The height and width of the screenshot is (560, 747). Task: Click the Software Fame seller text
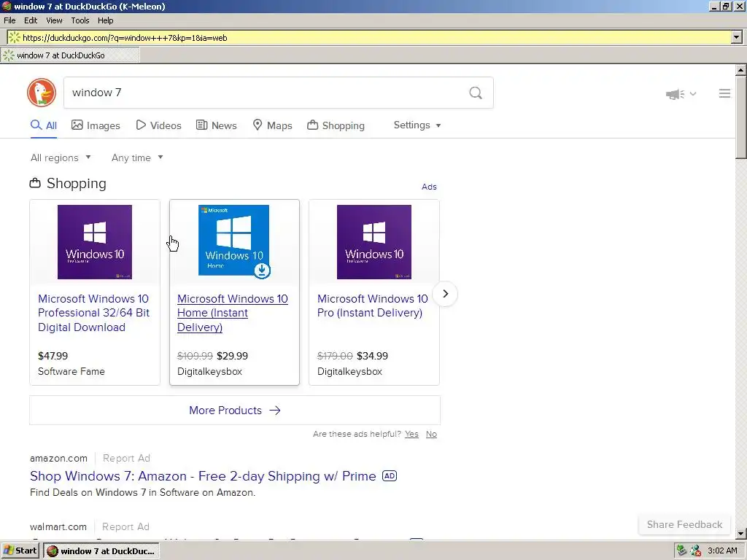pyautogui.click(x=71, y=371)
